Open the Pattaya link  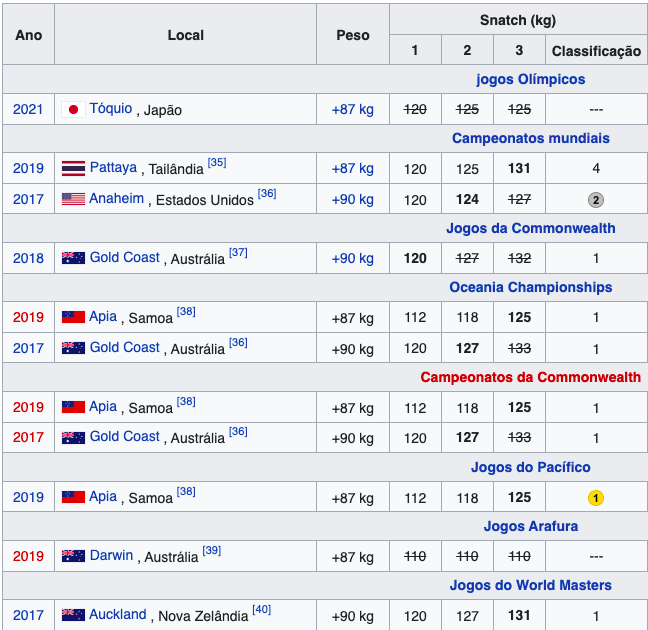point(113,168)
